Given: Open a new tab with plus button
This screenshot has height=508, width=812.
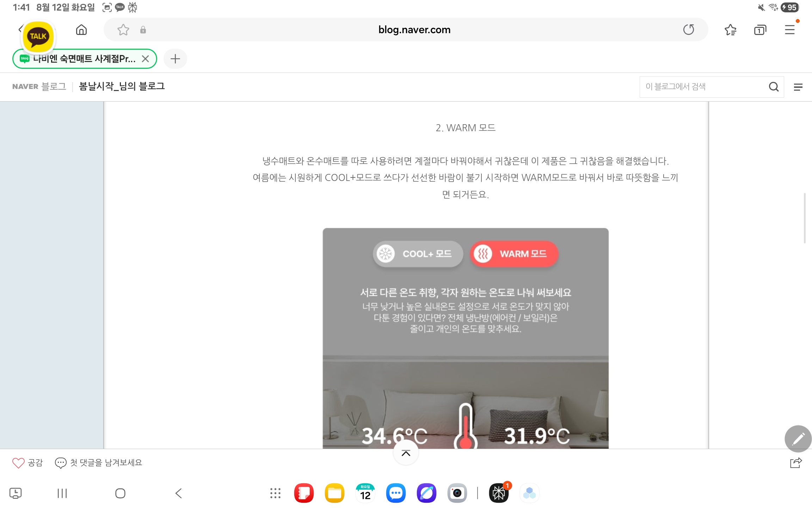Looking at the screenshot, I should click(175, 59).
